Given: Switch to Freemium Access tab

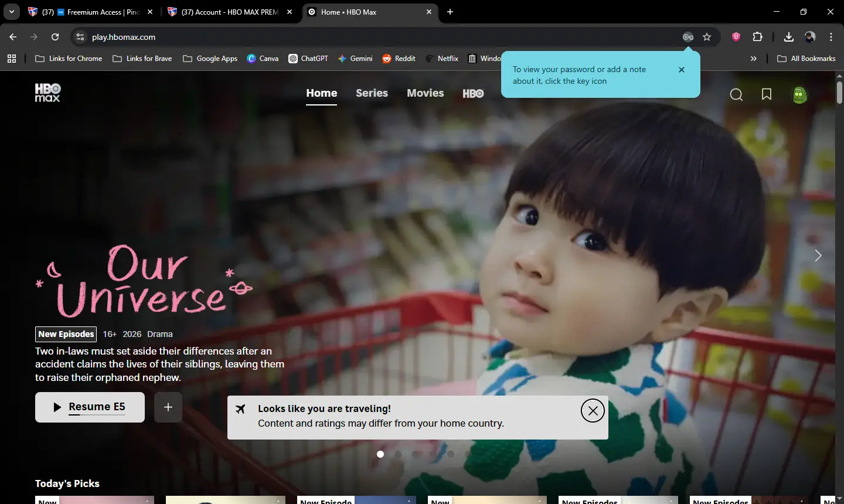Looking at the screenshot, I should click(x=92, y=12).
